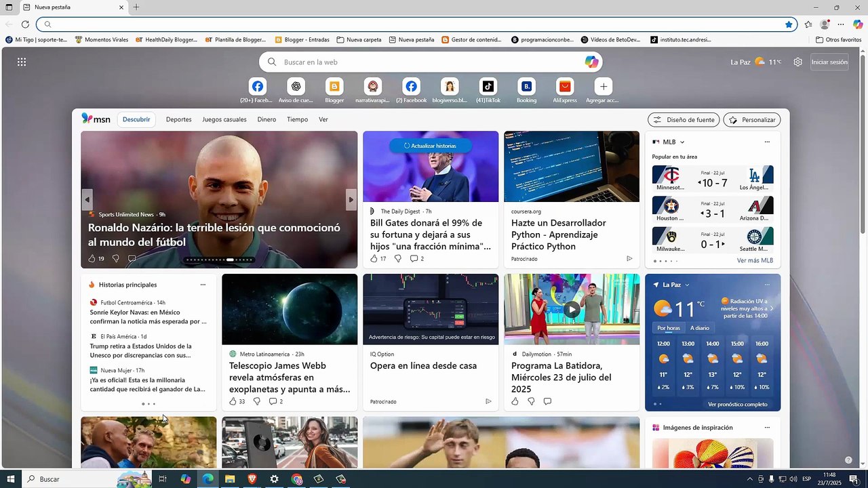Open Edge settings and more menu
The image size is (868, 488).
(841, 24)
